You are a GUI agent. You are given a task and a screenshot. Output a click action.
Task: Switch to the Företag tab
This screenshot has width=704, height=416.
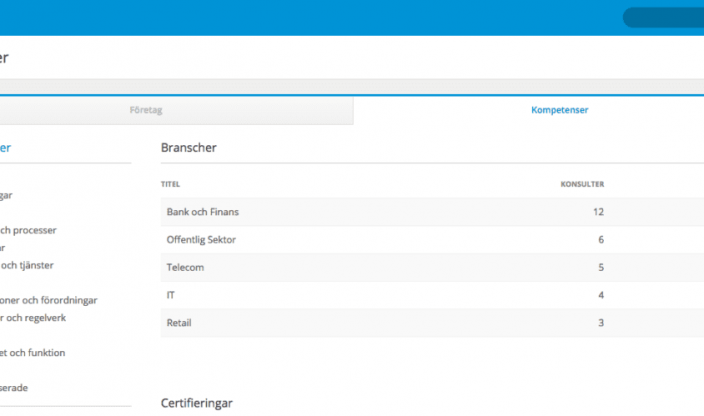click(x=145, y=110)
